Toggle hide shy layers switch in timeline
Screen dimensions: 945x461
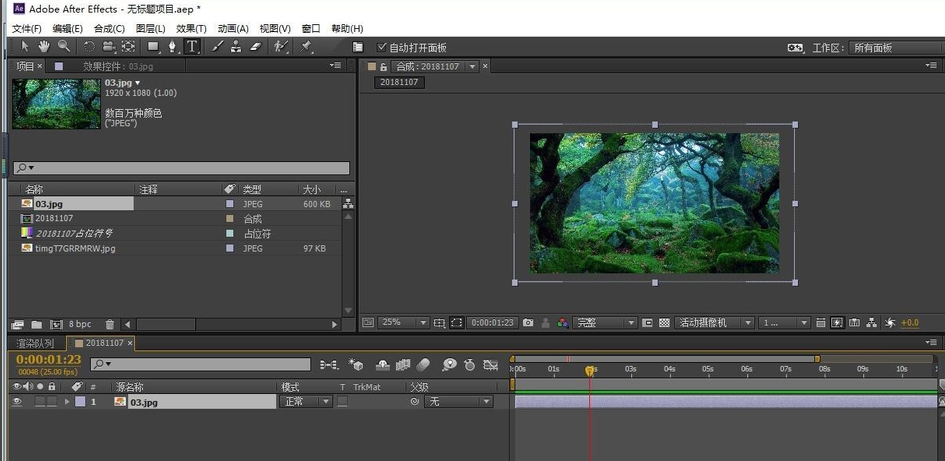point(383,365)
